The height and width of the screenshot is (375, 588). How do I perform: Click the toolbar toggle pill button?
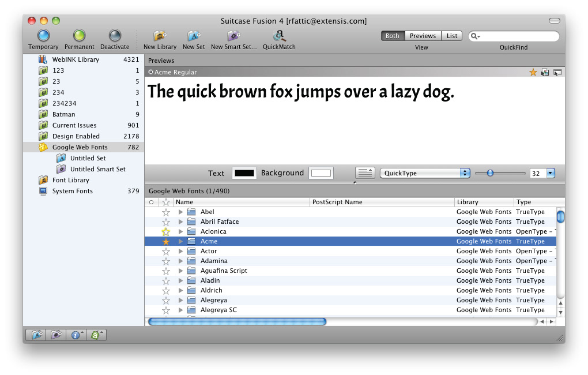[x=554, y=21]
